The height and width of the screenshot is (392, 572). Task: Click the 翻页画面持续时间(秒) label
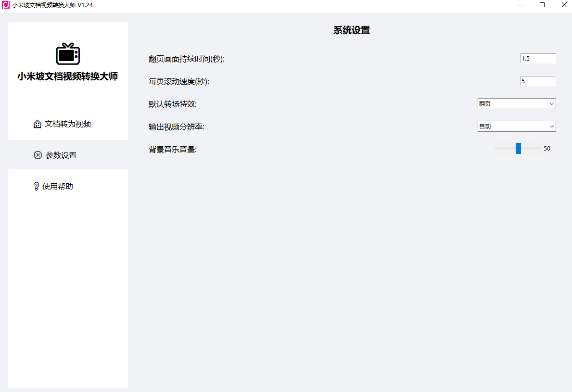click(x=186, y=59)
